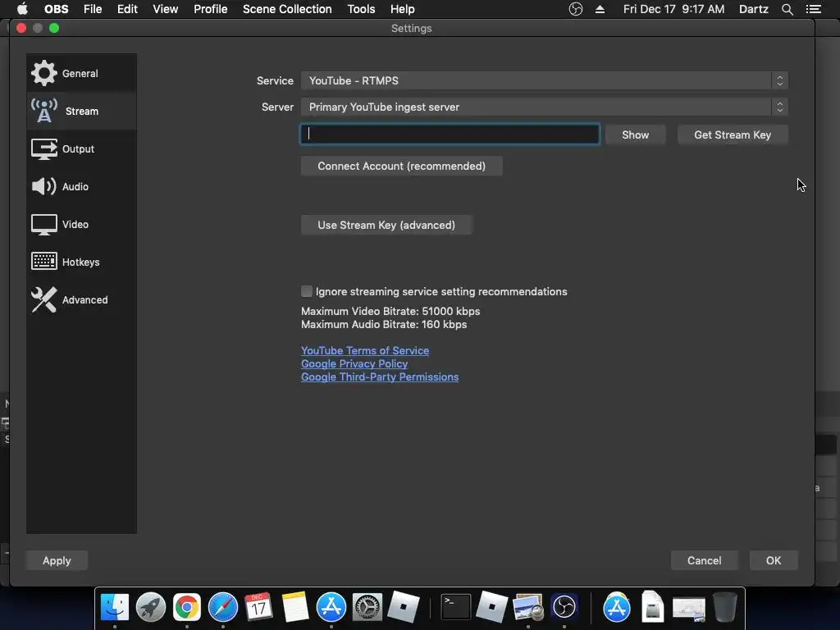Open the document file icon in the Dock
The image size is (840, 630).
coord(652,607)
